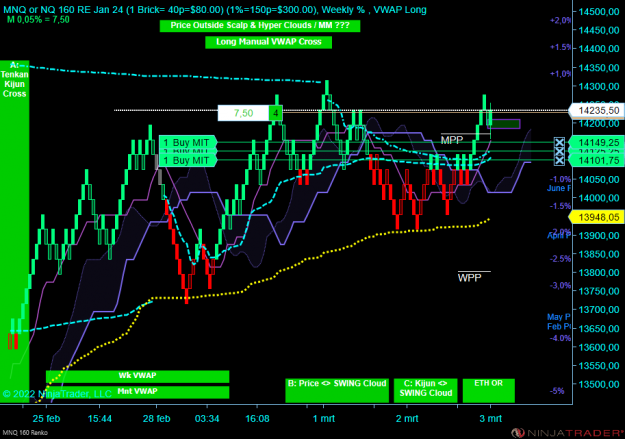625x439 pixels.
Task: Click the 'M 0,05% = 7,50' text
Action: click(38, 20)
